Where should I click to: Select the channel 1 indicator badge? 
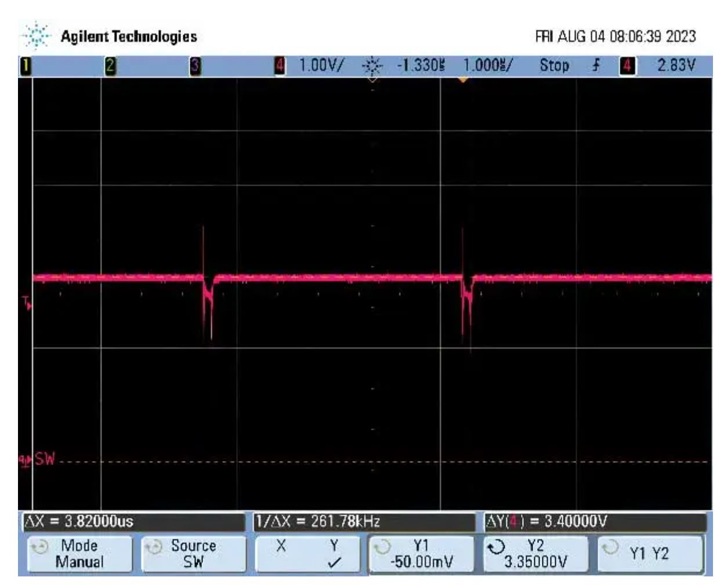click(25, 66)
